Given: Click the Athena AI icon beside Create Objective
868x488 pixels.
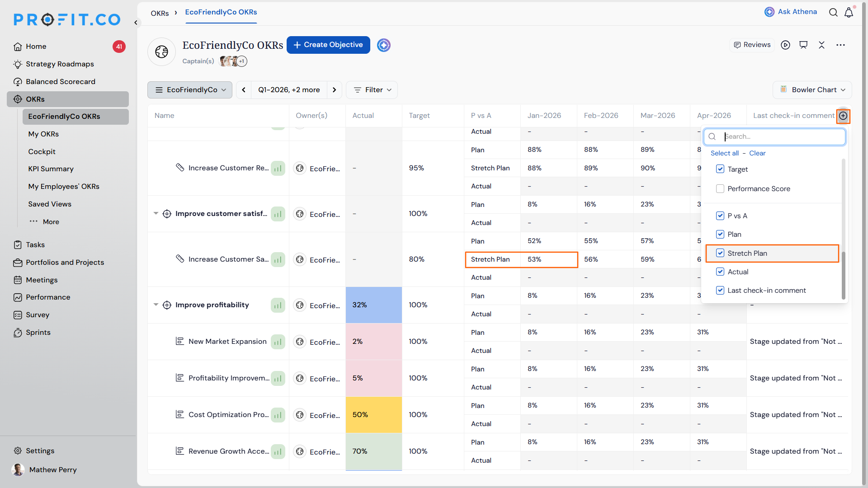Looking at the screenshot, I should tap(384, 45).
